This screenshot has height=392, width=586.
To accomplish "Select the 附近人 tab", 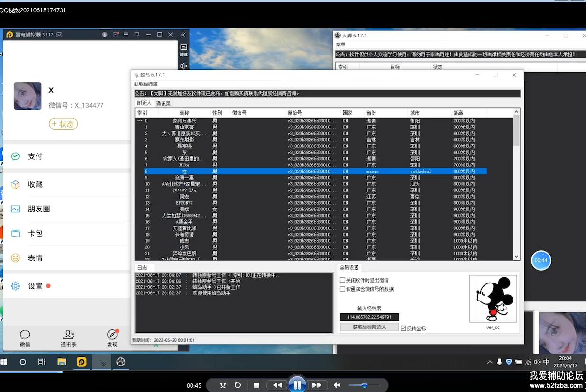I will click(x=144, y=103).
